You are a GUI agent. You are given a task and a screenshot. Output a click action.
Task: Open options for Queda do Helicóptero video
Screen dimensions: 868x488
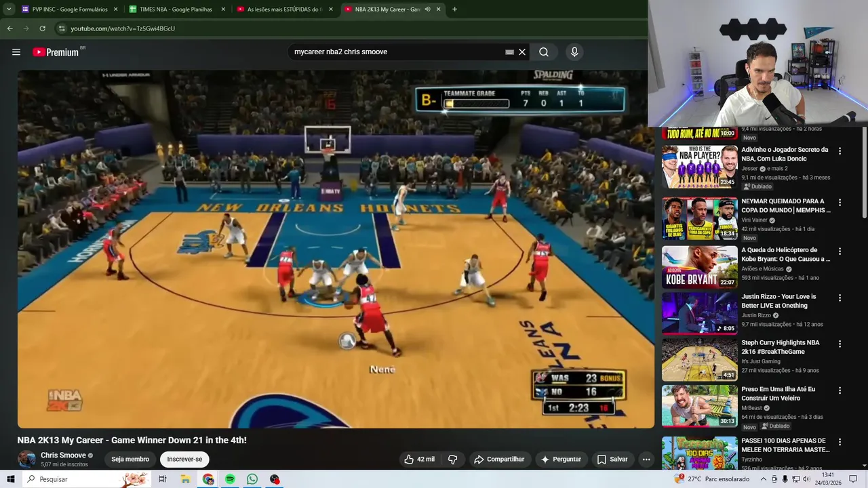[x=840, y=251]
